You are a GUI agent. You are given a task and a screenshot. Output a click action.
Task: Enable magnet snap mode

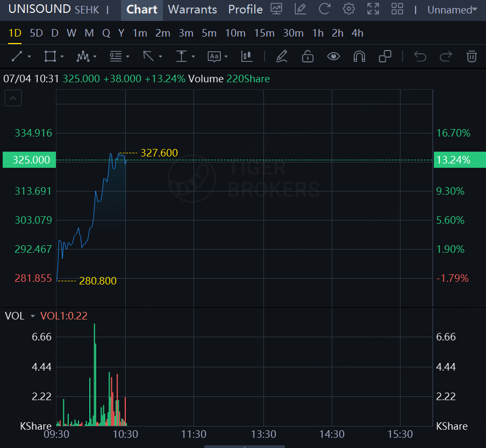359,56
